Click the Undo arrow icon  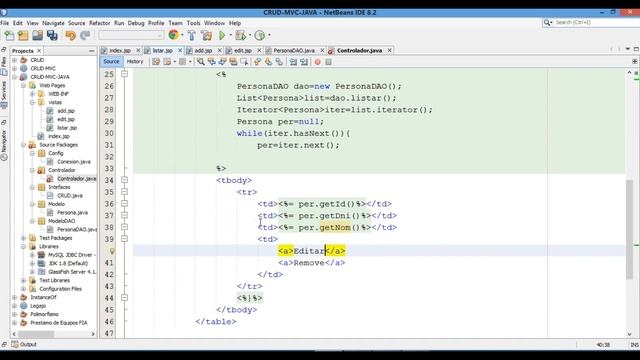71,36
